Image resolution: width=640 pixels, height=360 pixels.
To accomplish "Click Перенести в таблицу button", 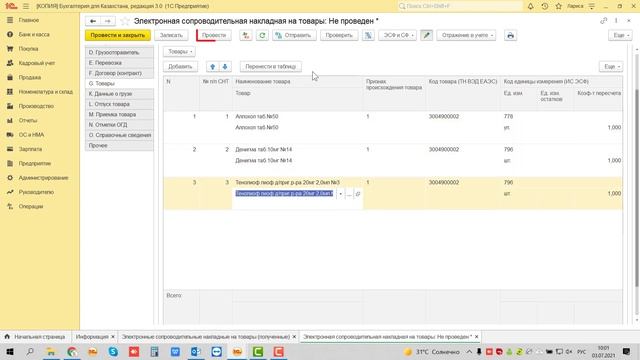I will [271, 67].
